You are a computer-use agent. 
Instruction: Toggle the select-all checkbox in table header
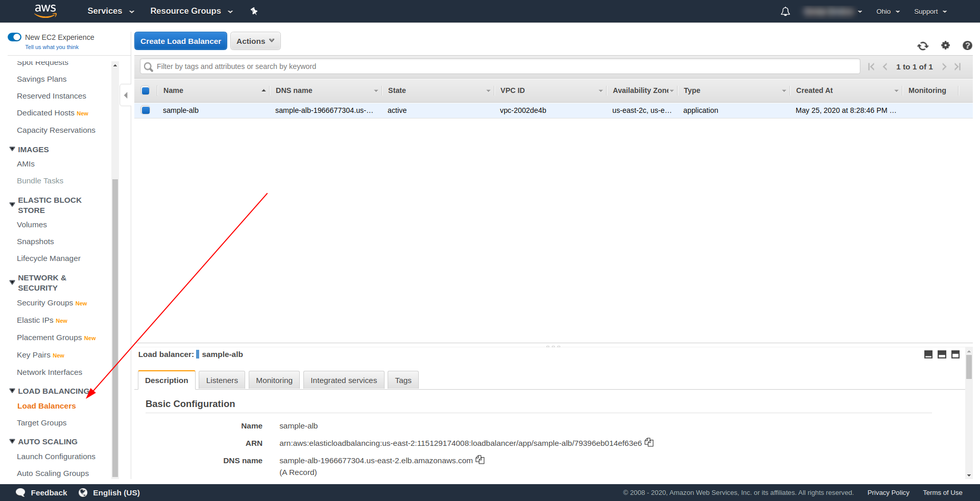(x=146, y=91)
